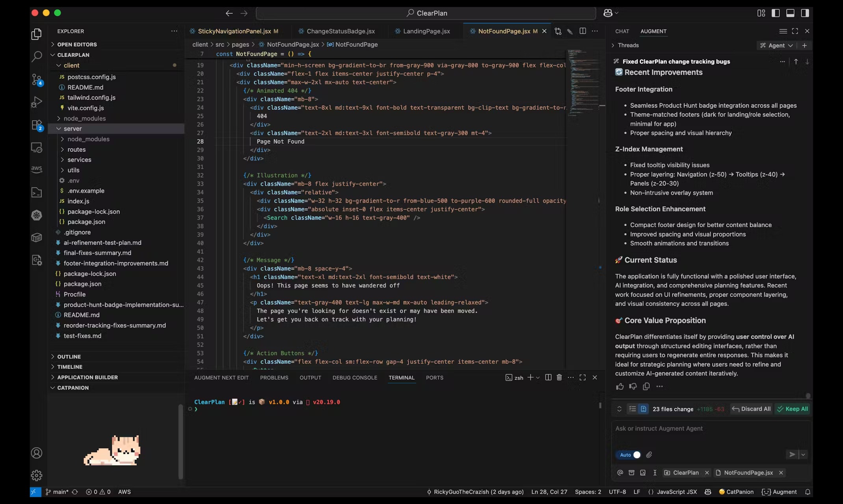Click thumbs down on Augment response

point(633,387)
